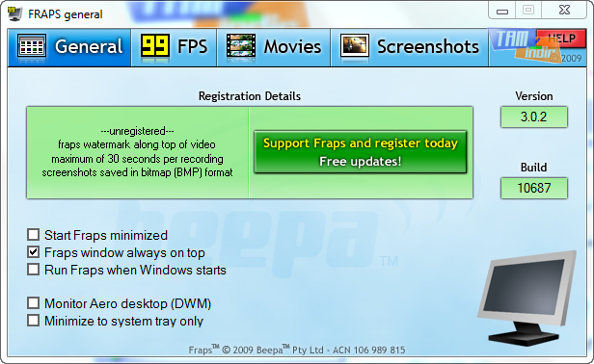Click the HELP button
Viewport: 594px width, 364px height.
click(x=561, y=39)
